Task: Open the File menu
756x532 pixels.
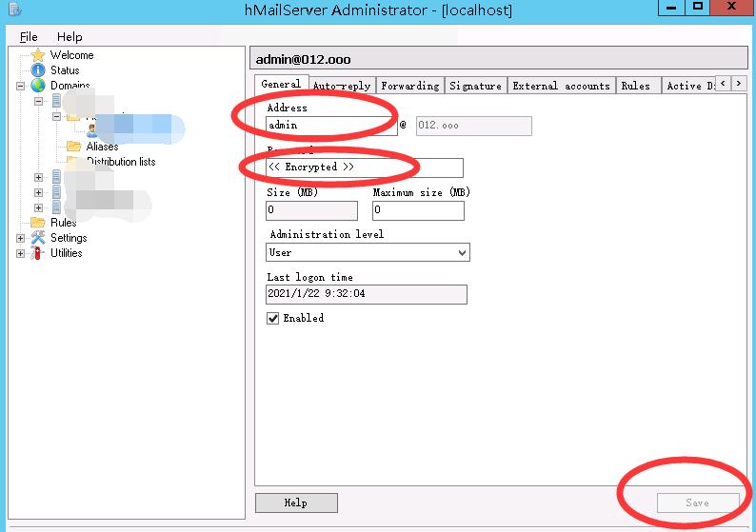Action: (x=29, y=37)
